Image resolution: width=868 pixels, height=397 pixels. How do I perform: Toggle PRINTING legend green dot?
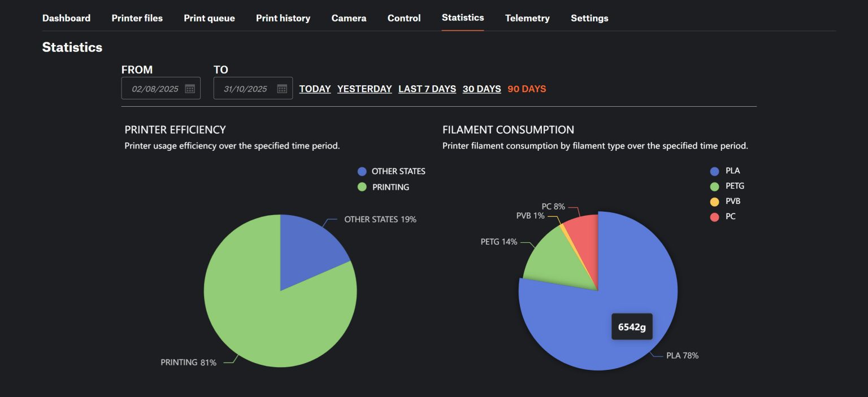click(x=362, y=187)
